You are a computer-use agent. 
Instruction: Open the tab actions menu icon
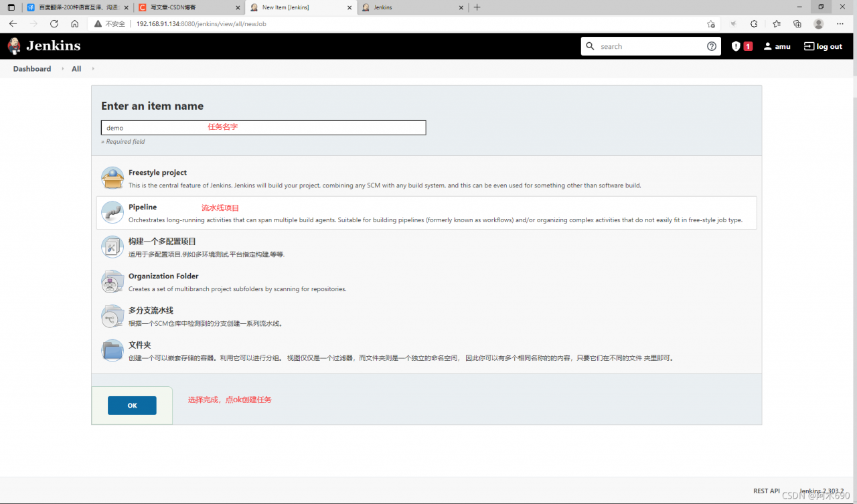[x=11, y=7]
